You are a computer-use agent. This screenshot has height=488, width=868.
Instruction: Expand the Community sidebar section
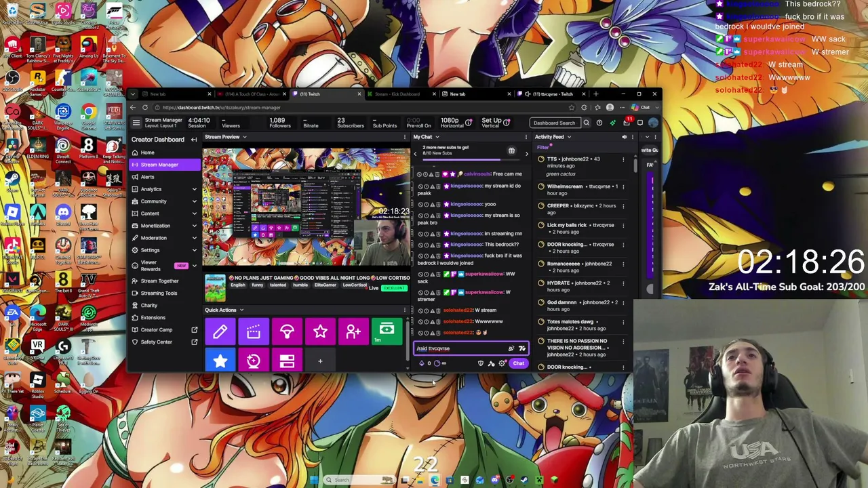pyautogui.click(x=164, y=201)
